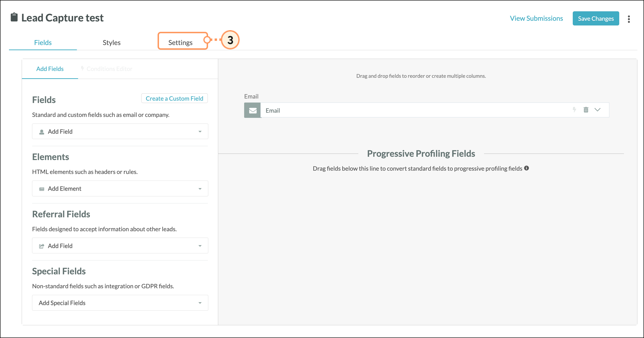This screenshot has width=644, height=338.
Task: Switch to the Styles tab
Action: (112, 42)
